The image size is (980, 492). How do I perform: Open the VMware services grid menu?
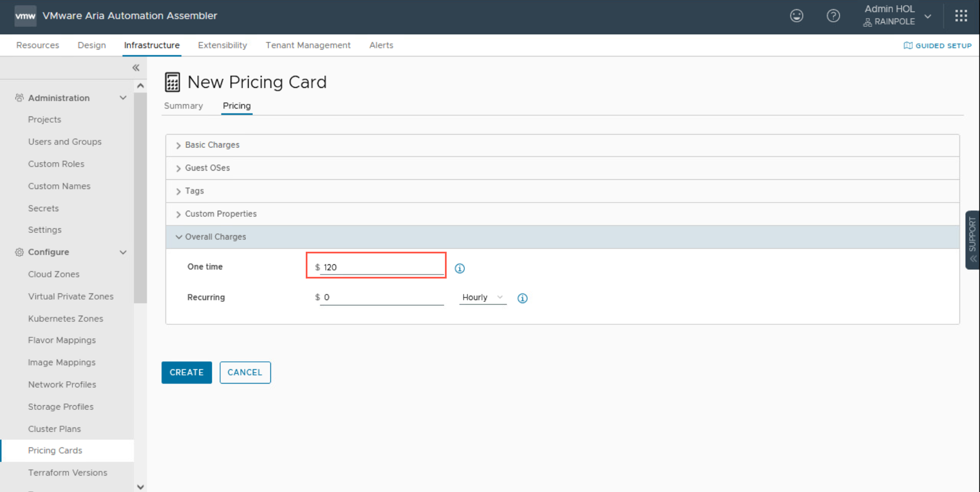(x=961, y=16)
